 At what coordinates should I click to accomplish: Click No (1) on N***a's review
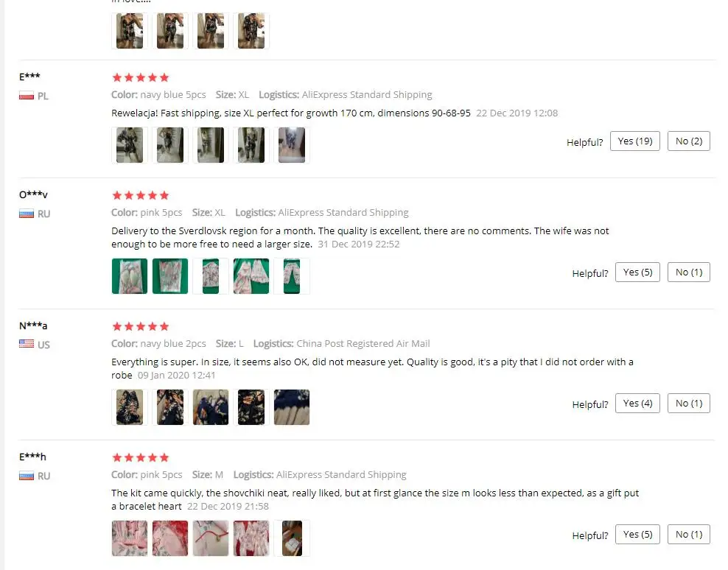click(688, 404)
